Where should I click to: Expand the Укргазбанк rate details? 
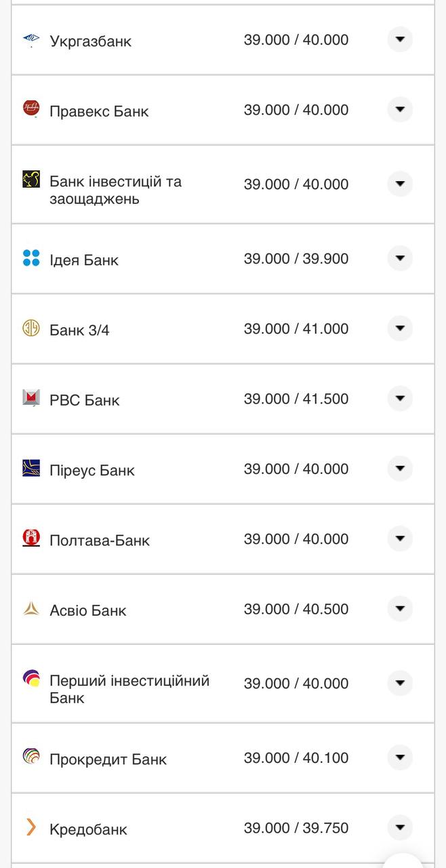tap(400, 39)
